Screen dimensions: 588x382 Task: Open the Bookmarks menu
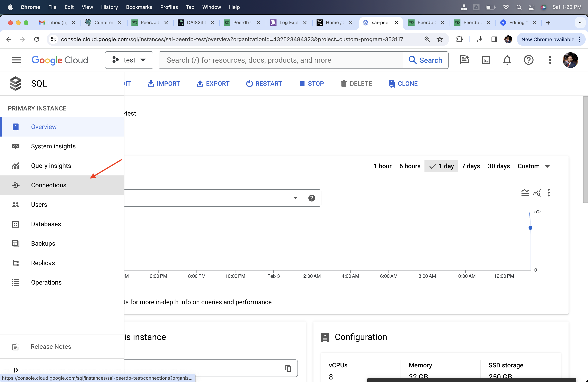pyautogui.click(x=139, y=7)
